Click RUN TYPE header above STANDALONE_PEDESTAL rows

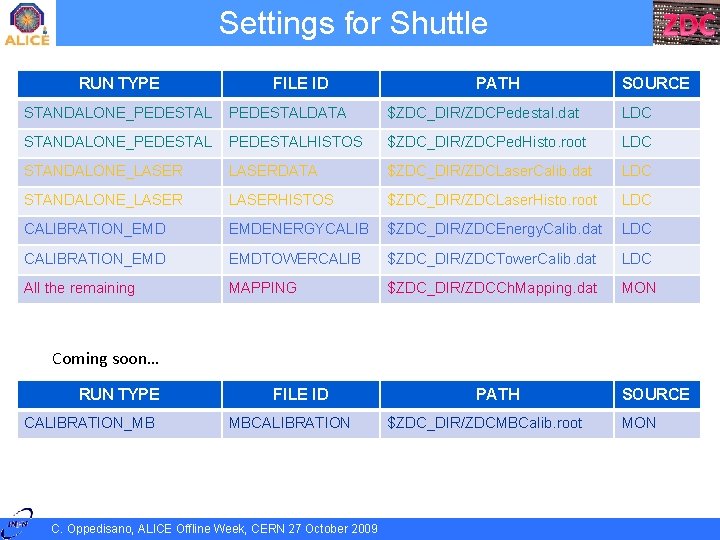click(119, 84)
